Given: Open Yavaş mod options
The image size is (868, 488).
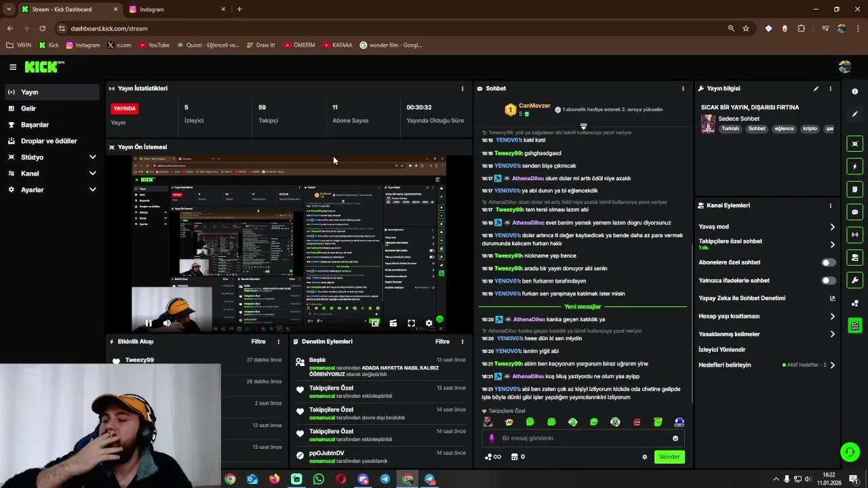Looking at the screenshot, I should (x=766, y=227).
